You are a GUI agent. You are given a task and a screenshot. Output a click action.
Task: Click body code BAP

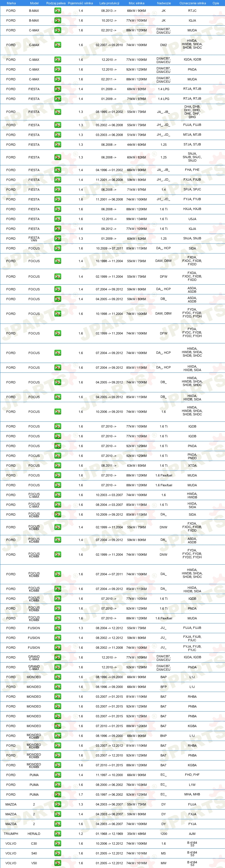[x=163, y=677]
